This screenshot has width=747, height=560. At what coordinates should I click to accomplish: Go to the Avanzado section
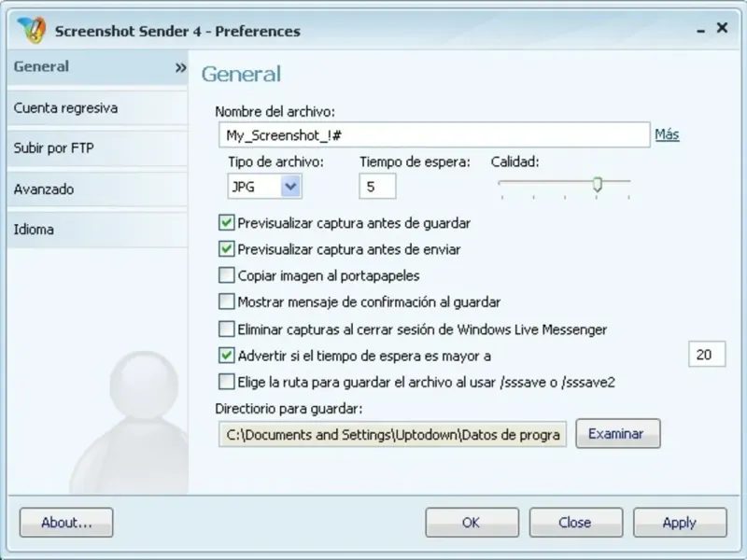point(44,189)
